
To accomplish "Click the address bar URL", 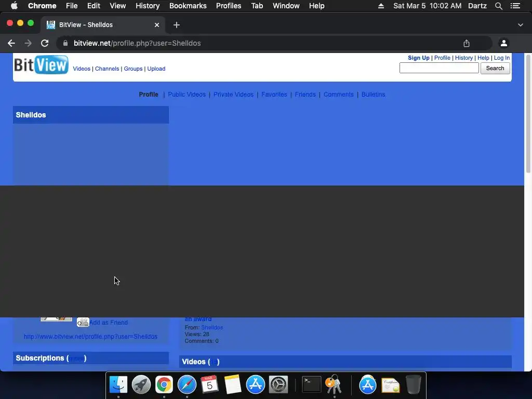I will coord(137,43).
